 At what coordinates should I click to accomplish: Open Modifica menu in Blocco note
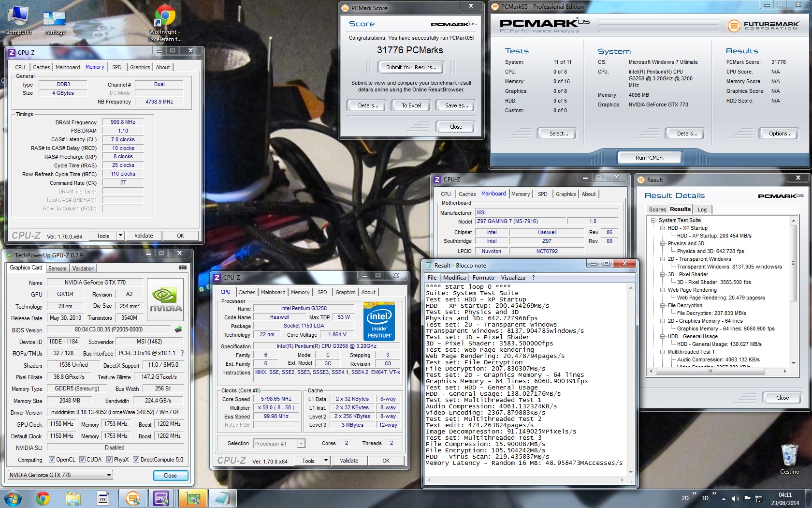click(454, 278)
